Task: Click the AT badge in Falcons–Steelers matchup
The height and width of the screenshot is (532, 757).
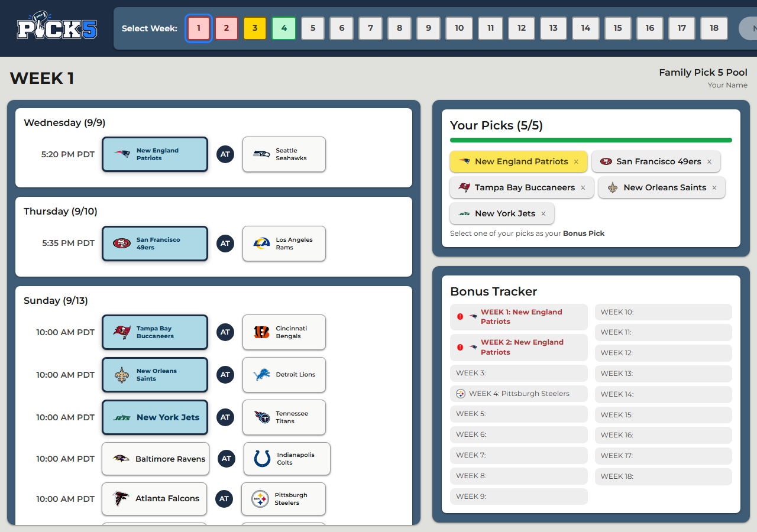Action: pyautogui.click(x=224, y=499)
